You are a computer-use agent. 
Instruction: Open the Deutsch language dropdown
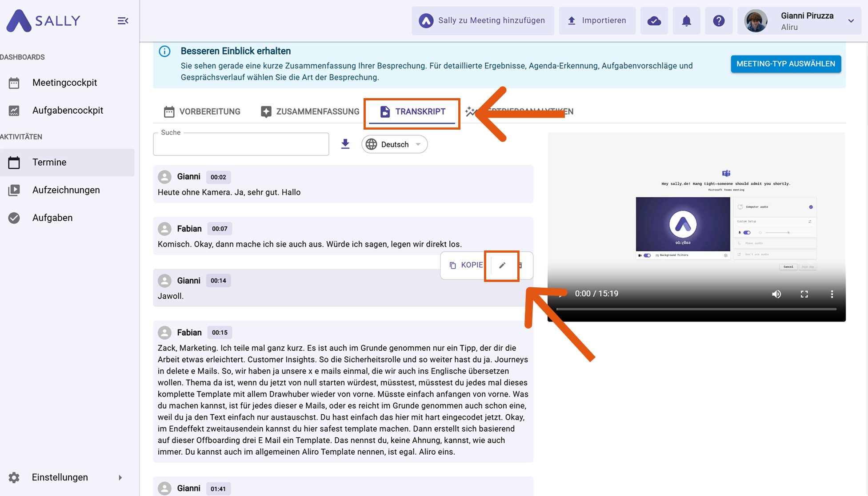[394, 144]
